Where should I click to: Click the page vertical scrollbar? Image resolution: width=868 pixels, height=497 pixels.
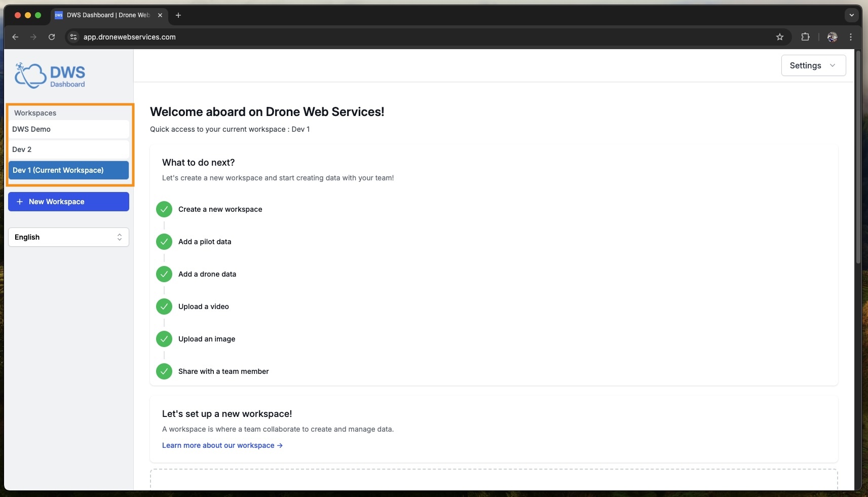point(858,157)
